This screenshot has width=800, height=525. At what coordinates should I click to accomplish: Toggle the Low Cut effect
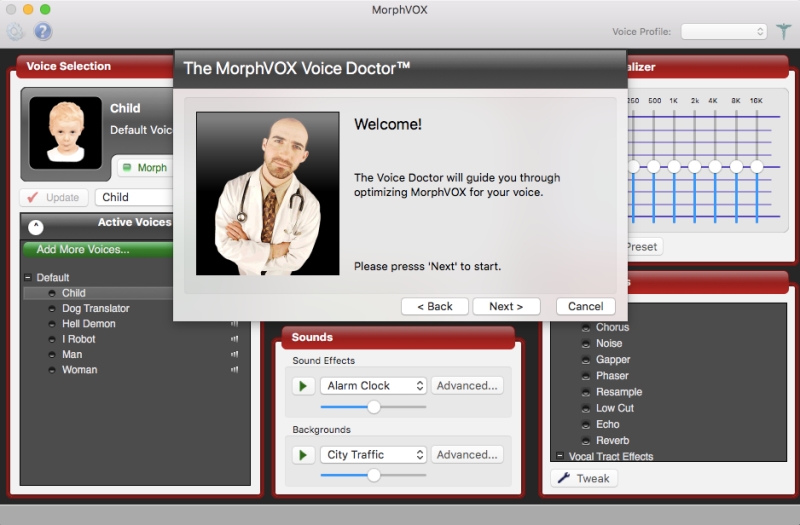[586, 409]
